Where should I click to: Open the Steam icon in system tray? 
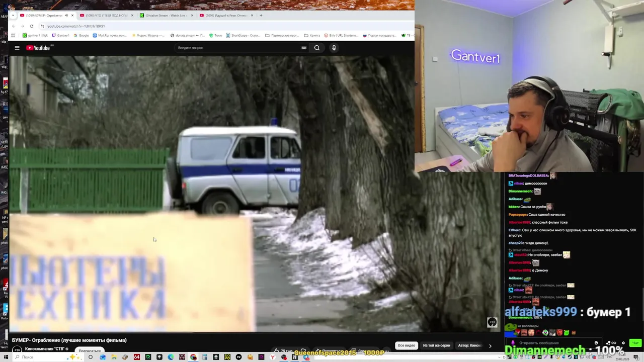(x=570, y=357)
